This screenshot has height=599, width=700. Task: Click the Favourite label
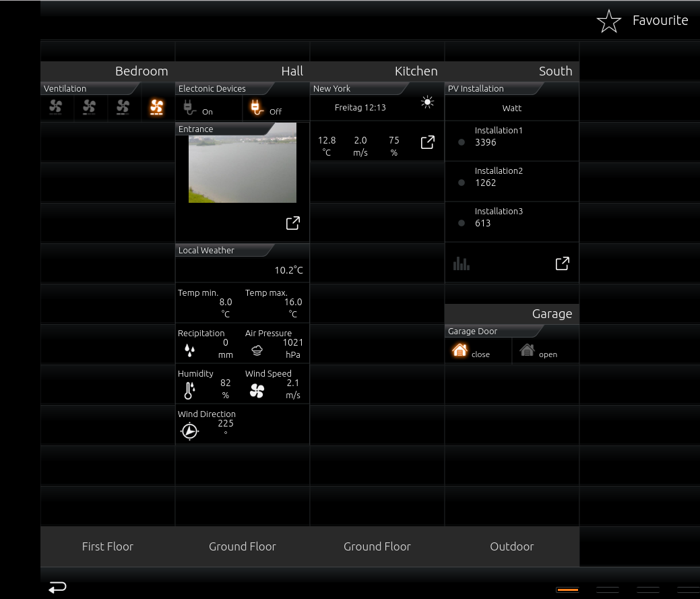[660, 20]
